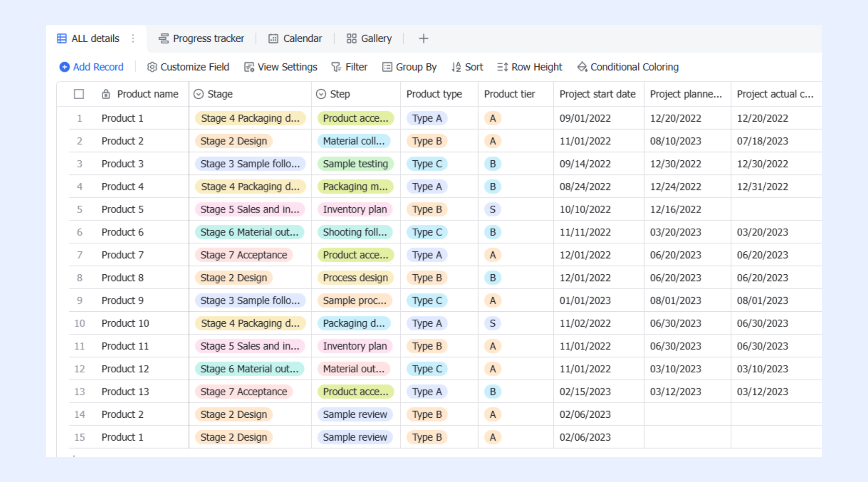This screenshot has height=482, width=868.
Task: Expand the Stage column dropdown icon
Action: click(199, 94)
